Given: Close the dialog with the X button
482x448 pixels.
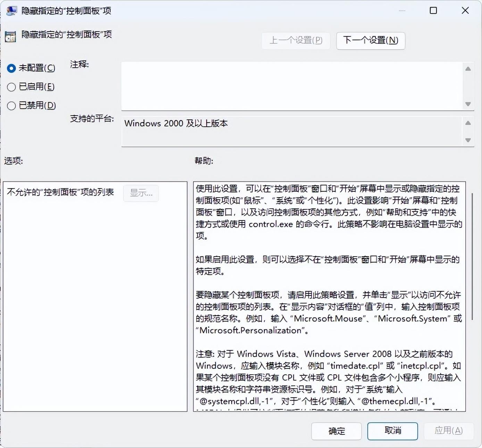Looking at the screenshot, I should [465, 11].
